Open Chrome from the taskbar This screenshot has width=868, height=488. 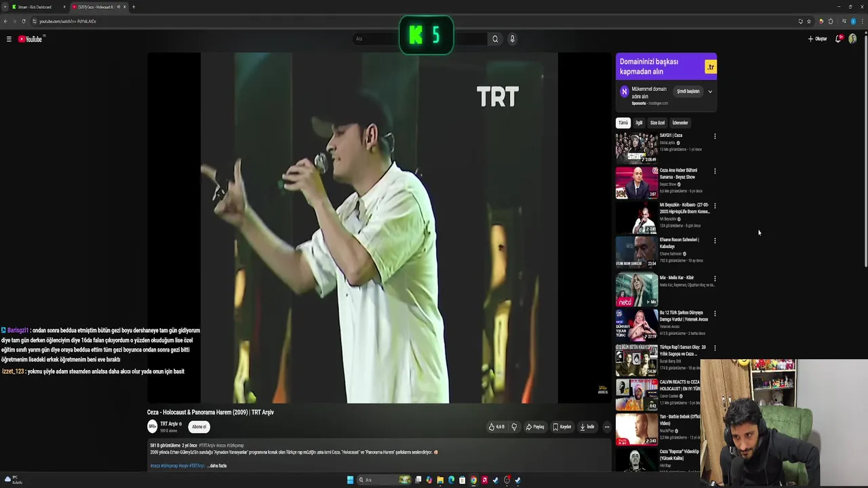click(473, 480)
